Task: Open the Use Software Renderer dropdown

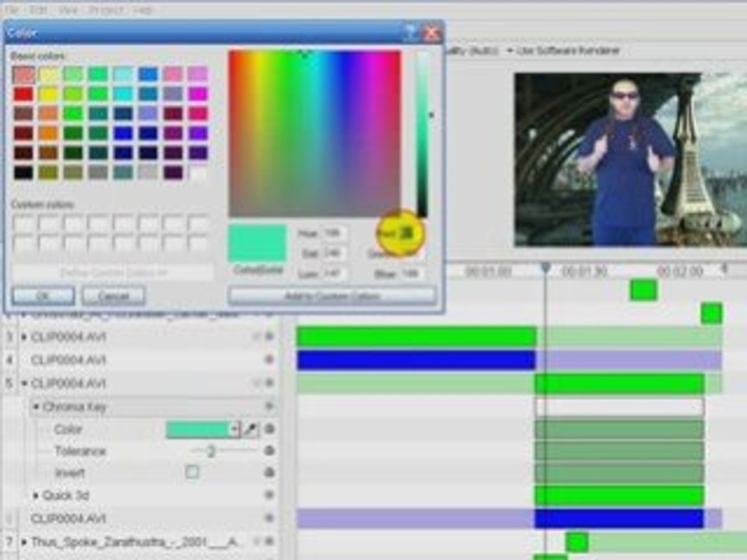Action: click(563, 51)
